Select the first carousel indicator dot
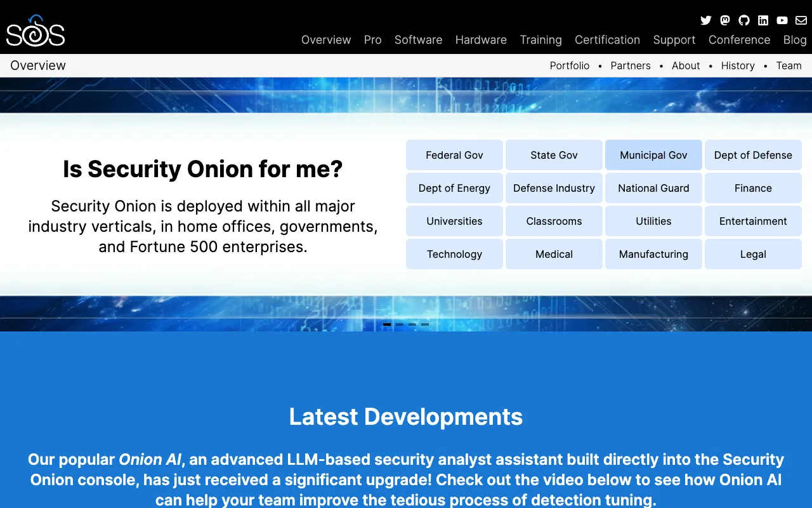Image resolution: width=812 pixels, height=508 pixels. [386, 324]
